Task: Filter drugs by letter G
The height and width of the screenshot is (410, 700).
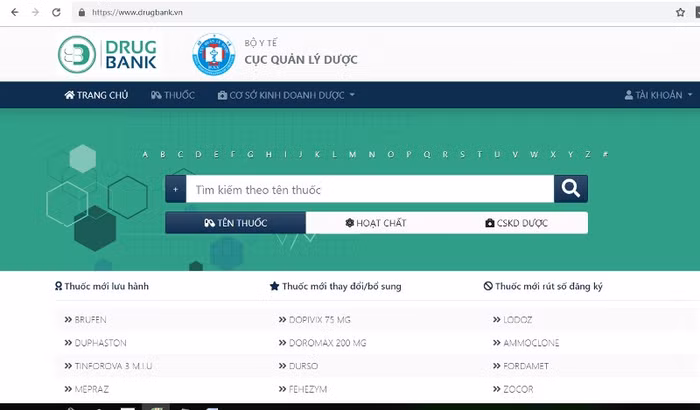Action: [250, 155]
